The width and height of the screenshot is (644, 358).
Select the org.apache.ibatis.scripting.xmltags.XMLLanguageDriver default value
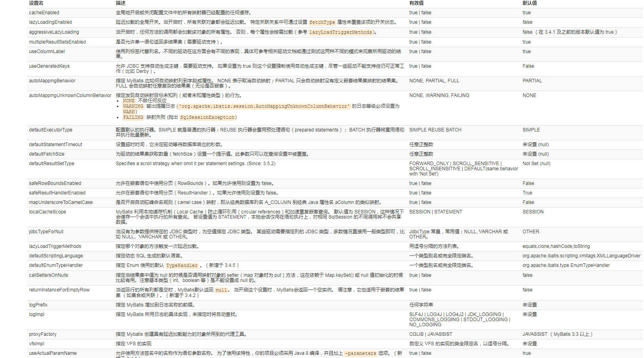581,256
